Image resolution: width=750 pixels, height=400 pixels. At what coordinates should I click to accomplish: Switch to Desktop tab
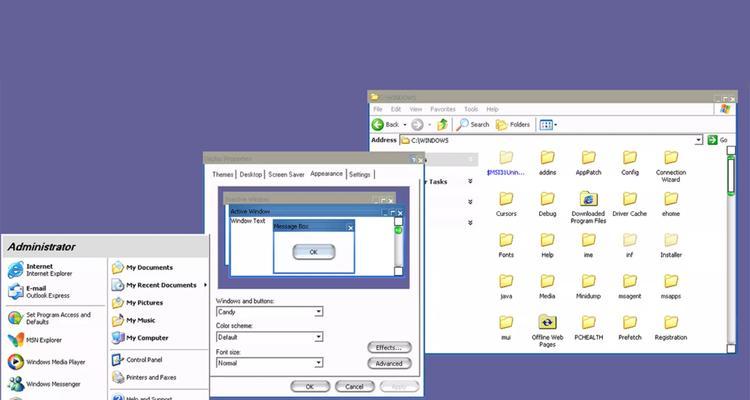pyautogui.click(x=251, y=175)
